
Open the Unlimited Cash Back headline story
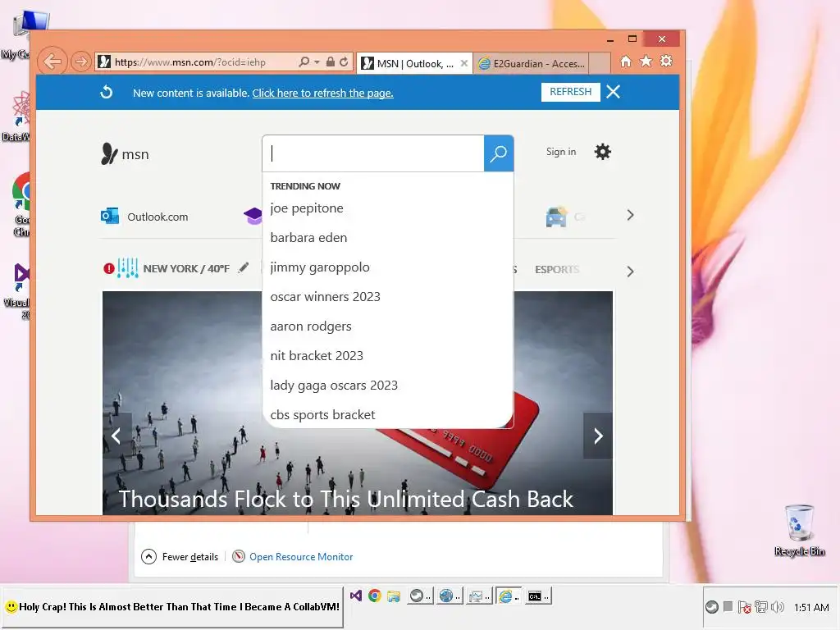pyautogui.click(x=346, y=499)
